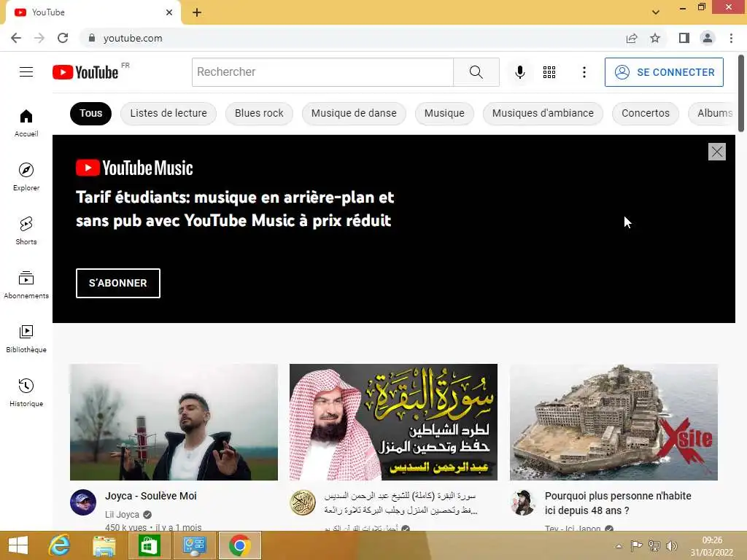Click the search magnifier button

coord(476,72)
